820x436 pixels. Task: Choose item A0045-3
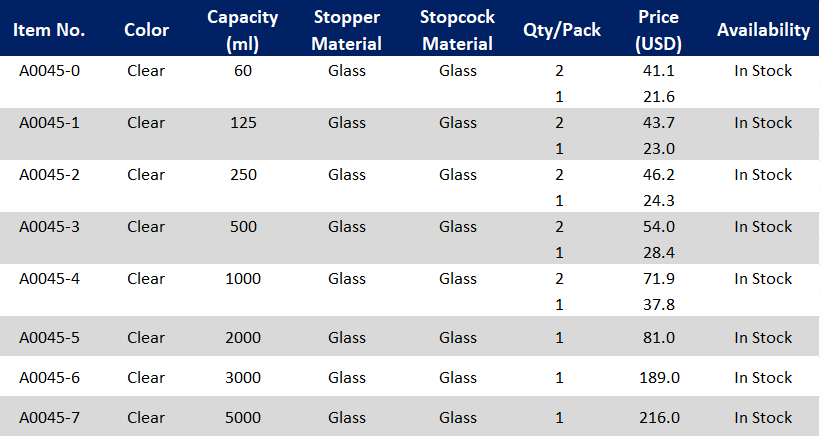(x=49, y=226)
